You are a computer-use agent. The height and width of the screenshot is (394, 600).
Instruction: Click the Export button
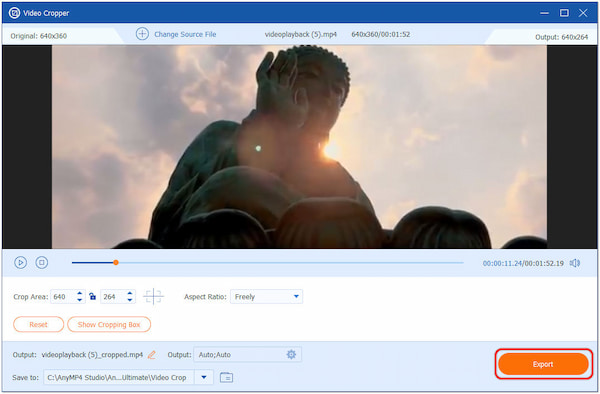(543, 364)
